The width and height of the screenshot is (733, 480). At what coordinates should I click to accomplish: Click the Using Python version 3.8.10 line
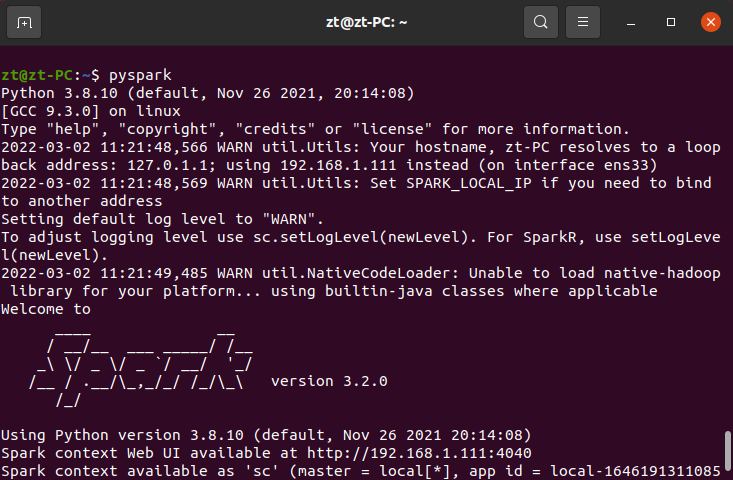[x=266, y=435]
